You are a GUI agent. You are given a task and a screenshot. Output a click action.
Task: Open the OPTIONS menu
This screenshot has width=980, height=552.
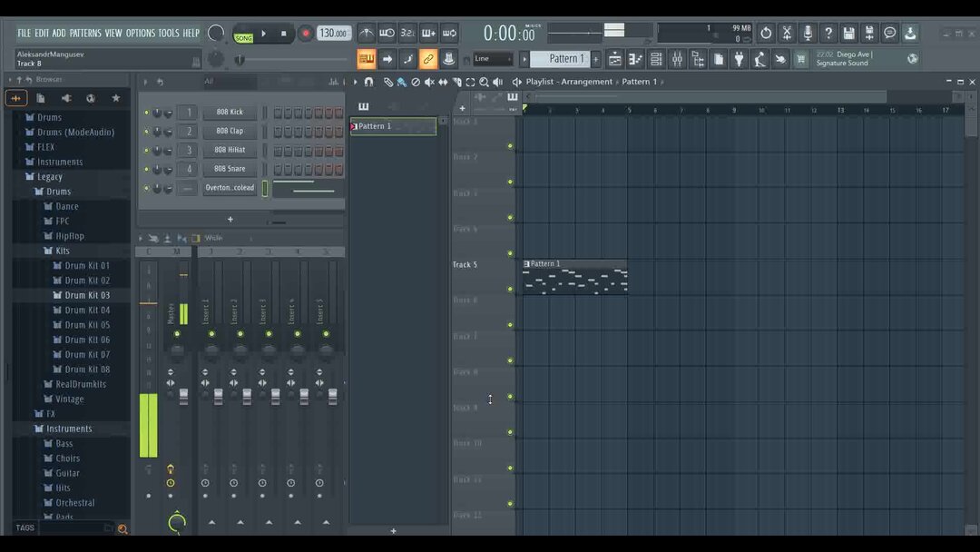tap(140, 33)
